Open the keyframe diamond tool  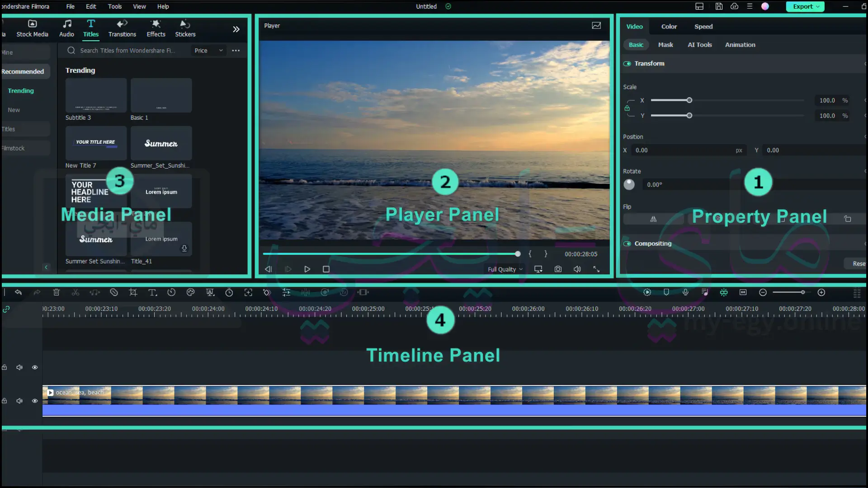click(267, 292)
